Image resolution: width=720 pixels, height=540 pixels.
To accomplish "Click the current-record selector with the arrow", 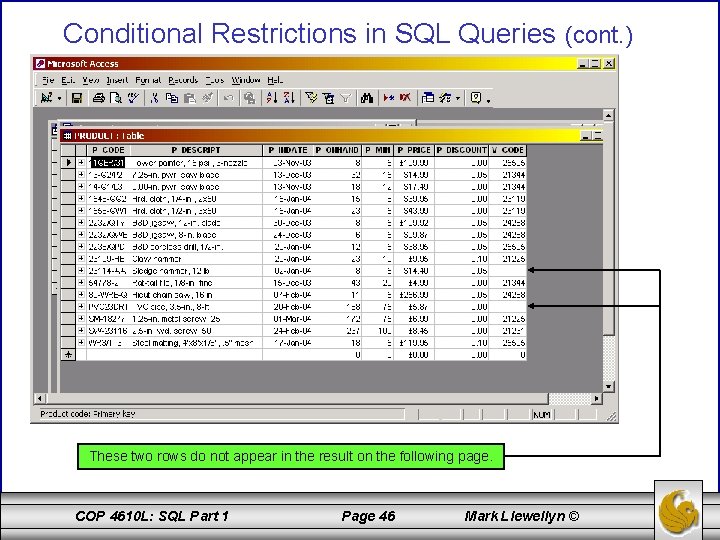I will 68,163.
